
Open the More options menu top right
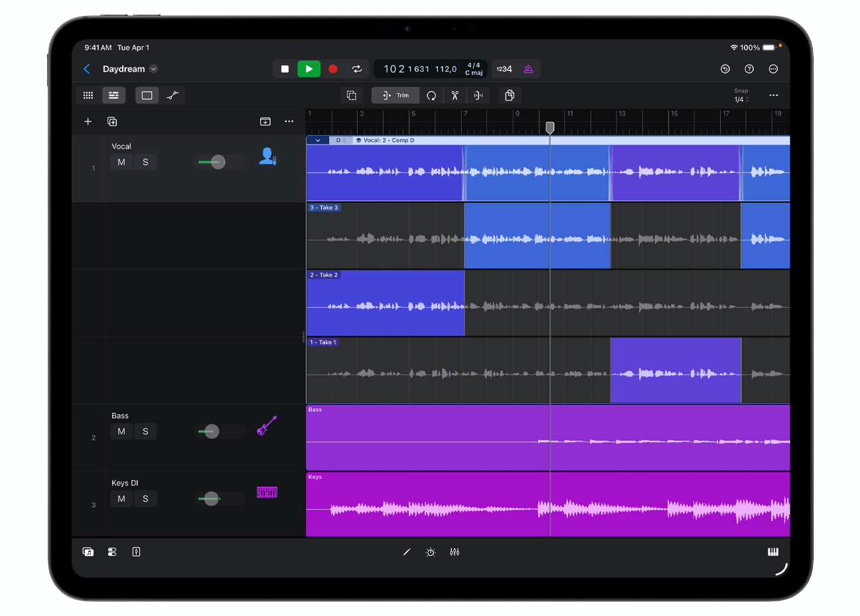click(x=774, y=69)
